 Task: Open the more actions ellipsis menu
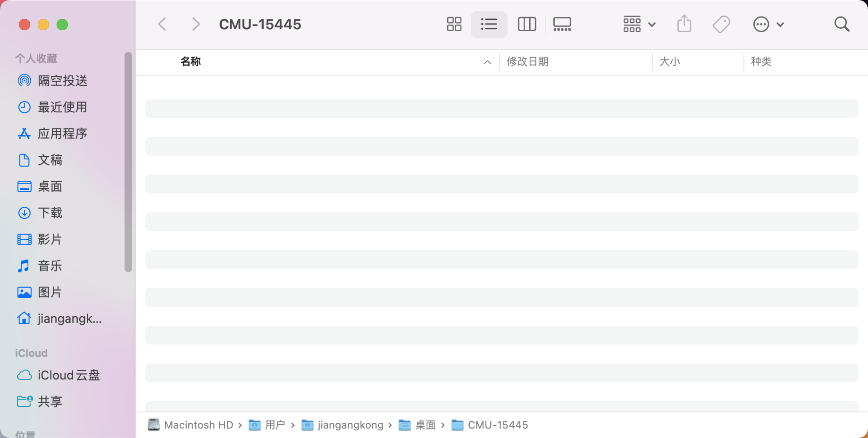[x=768, y=24]
